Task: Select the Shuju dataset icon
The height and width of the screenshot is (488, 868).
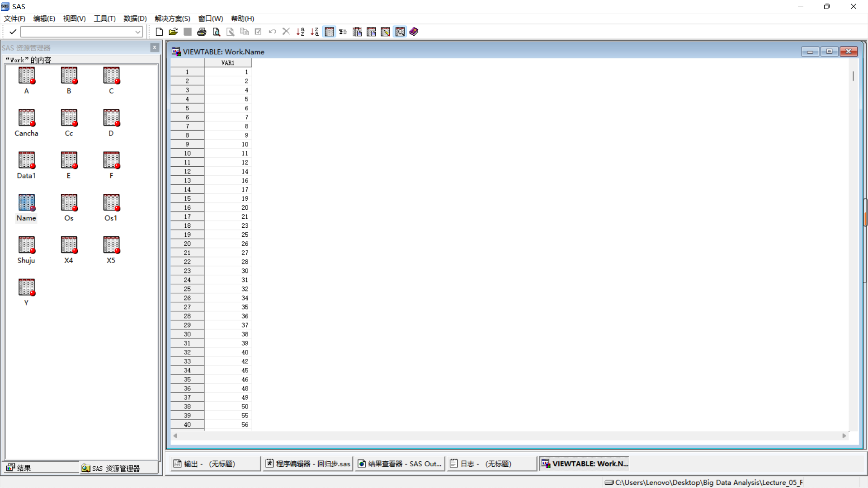Action: pos(26,245)
